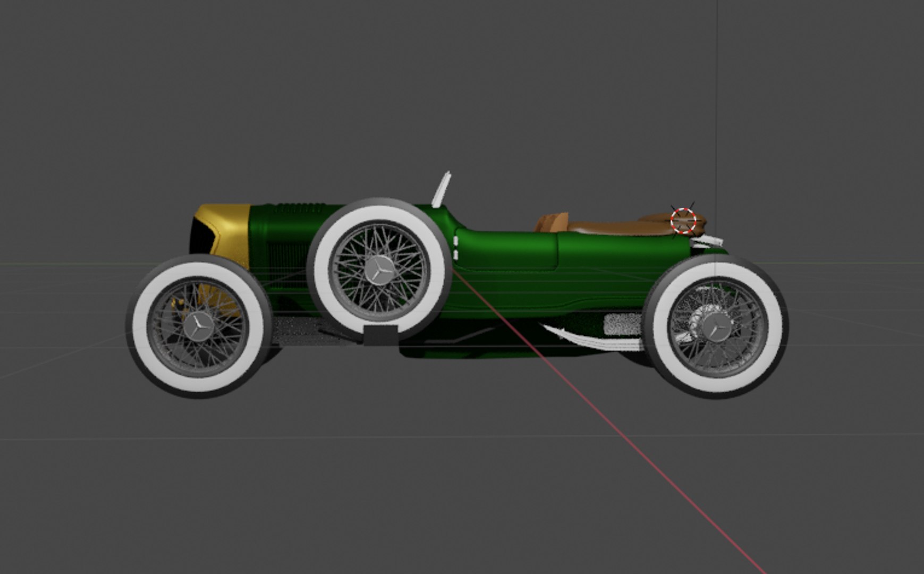
Task: Select the dark bracket under spare wheel
Action: [x=381, y=335]
